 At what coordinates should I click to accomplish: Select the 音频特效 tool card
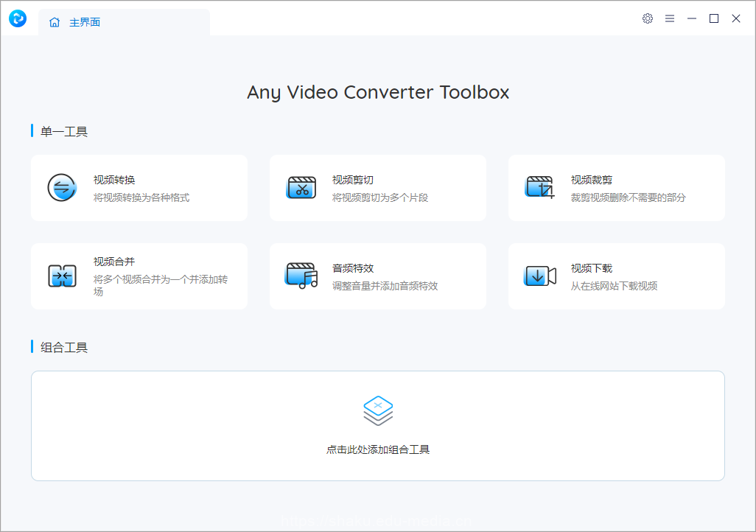pyautogui.click(x=378, y=276)
